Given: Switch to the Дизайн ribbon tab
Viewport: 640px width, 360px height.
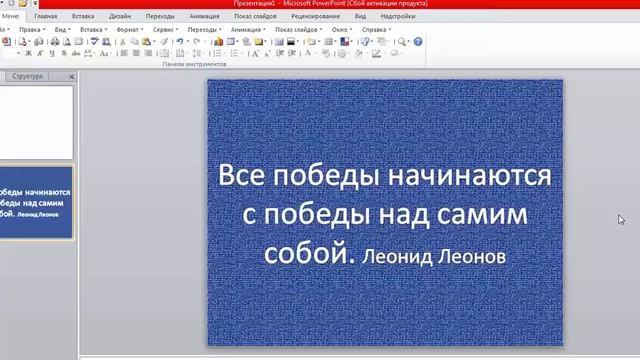Looking at the screenshot, I should [x=120, y=16].
